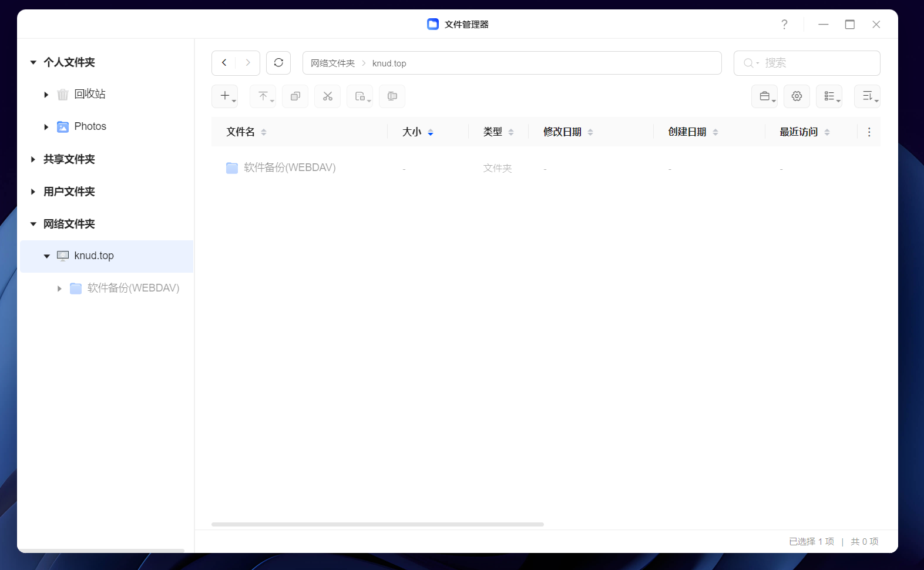Go back to previous folder
The height and width of the screenshot is (570, 924).
click(x=224, y=63)
